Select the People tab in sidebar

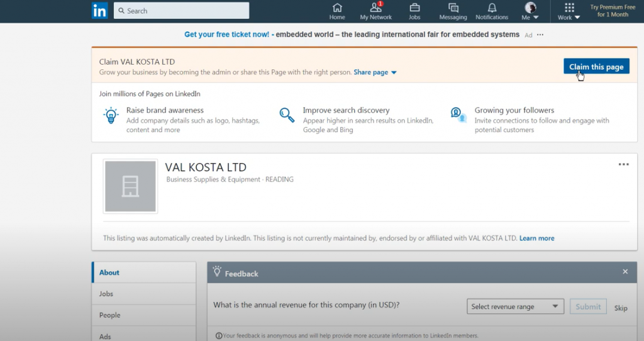[x=144, y=315]
